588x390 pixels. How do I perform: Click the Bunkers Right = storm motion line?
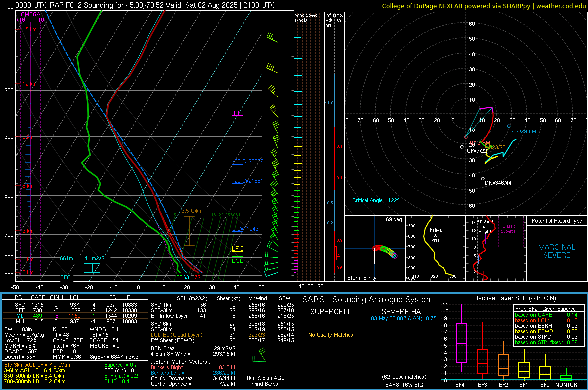[x=193, y=367]
